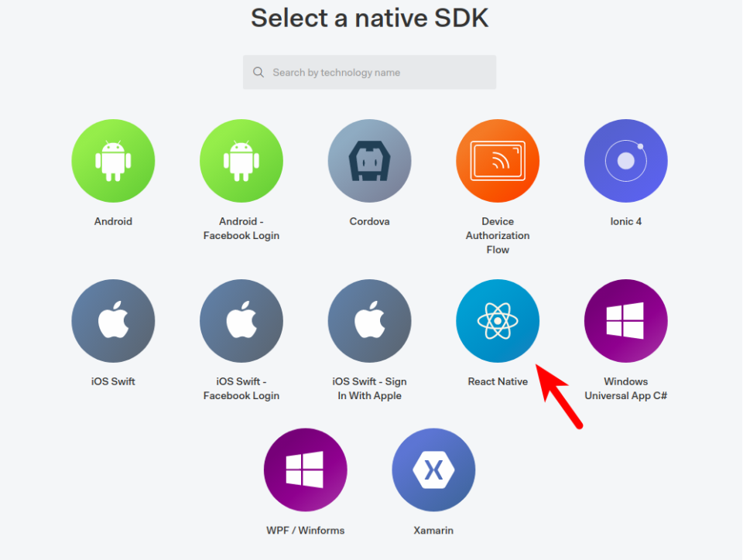This screenshot has width=743, height=560.
Task: Choose the Android - Facebook Login icon
Action: click(x=241, y=161)
